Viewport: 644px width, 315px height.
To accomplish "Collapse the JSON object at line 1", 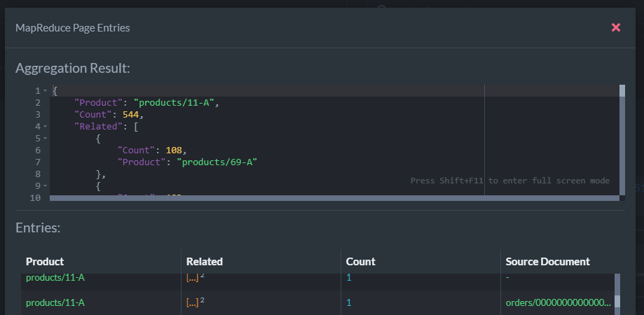I will 45,90.
